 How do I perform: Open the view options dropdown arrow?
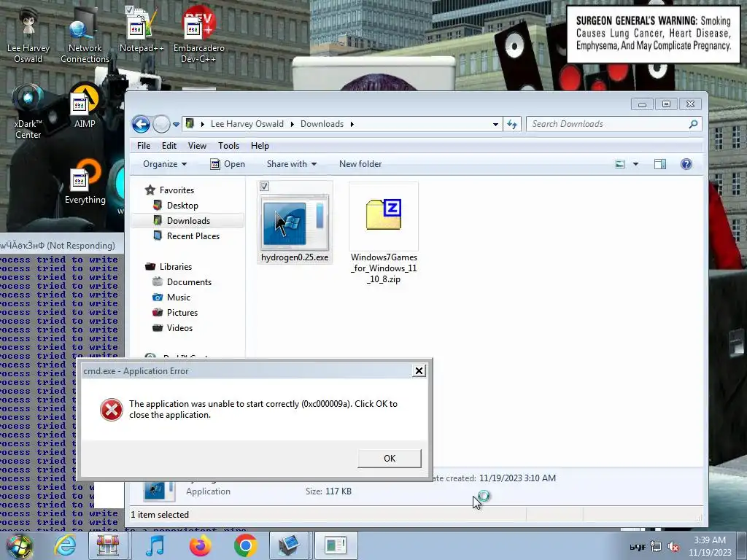635,164
